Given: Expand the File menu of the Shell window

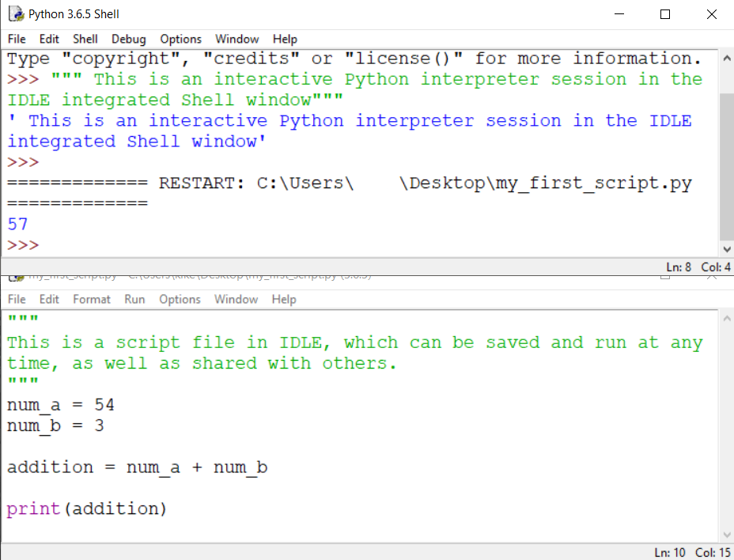Looking at the screenshot, I should pyautogui.click(x=17, y=39).
